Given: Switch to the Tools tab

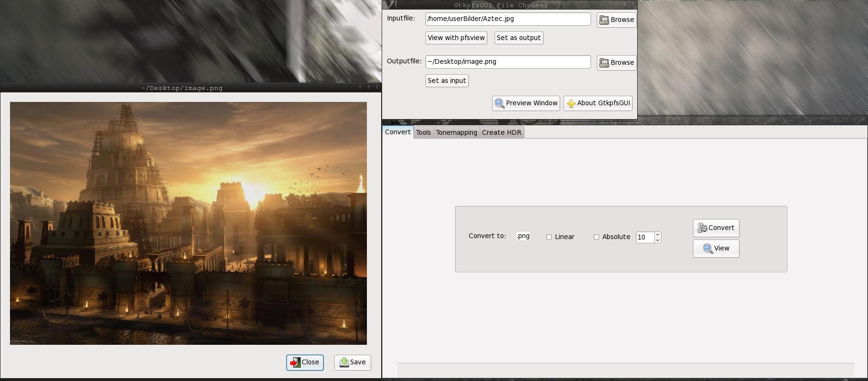Looking at the screenshot, I should click(x=423, y=132).
